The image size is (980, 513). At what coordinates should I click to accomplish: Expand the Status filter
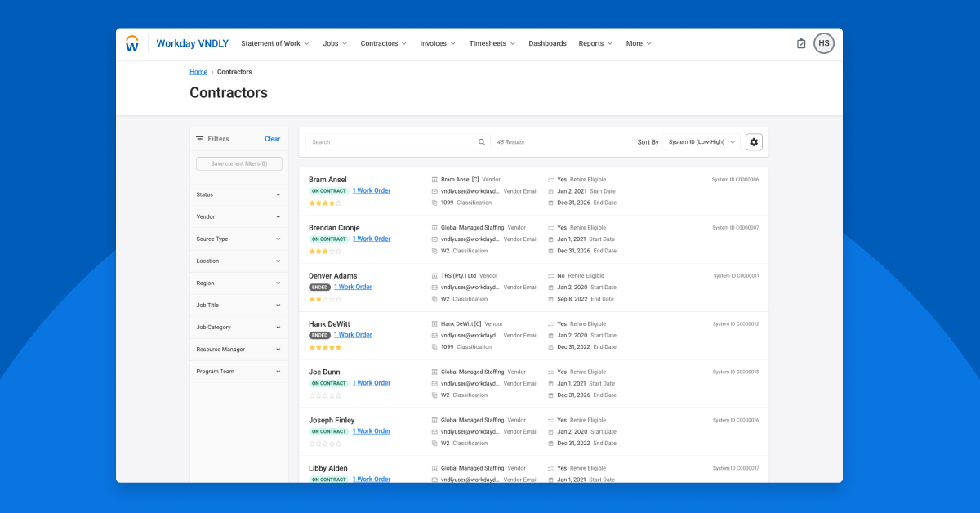coord(238,195)
